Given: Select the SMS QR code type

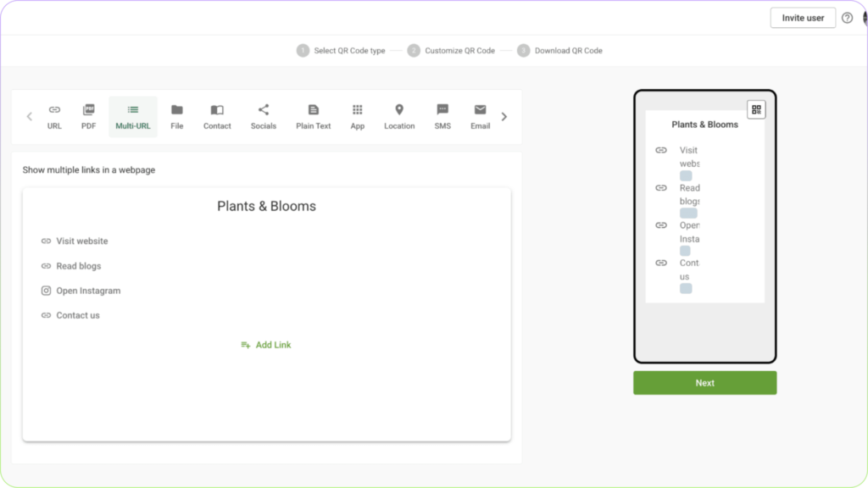Looking at the screenshot, I should (x=442, y=116).
